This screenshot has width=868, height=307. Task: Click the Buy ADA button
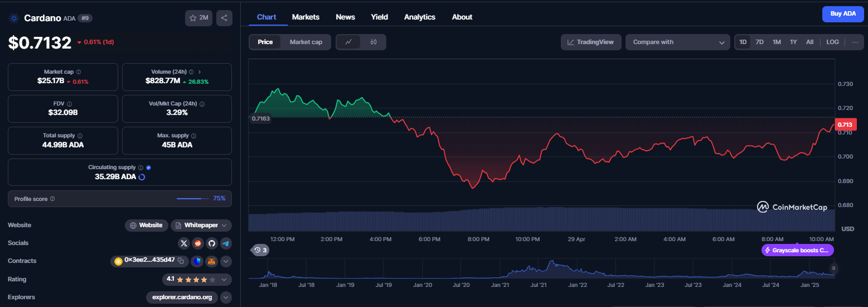[843, 14]
